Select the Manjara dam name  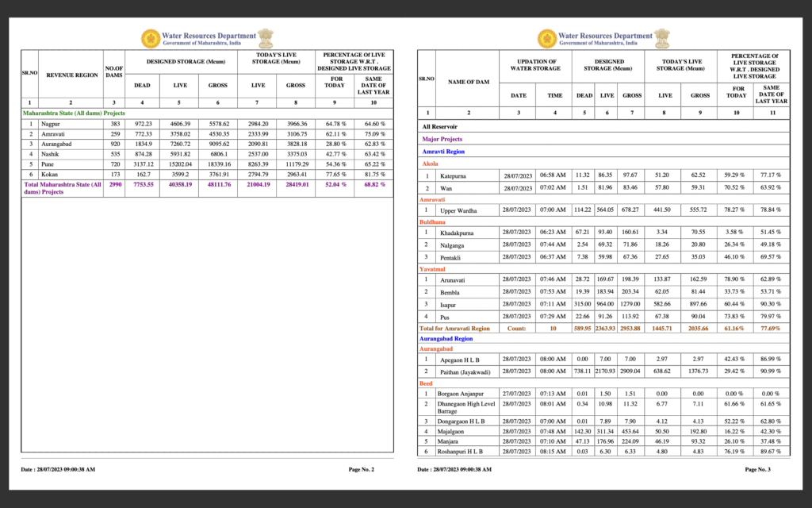pyautogui.click(x=447, y=441)
